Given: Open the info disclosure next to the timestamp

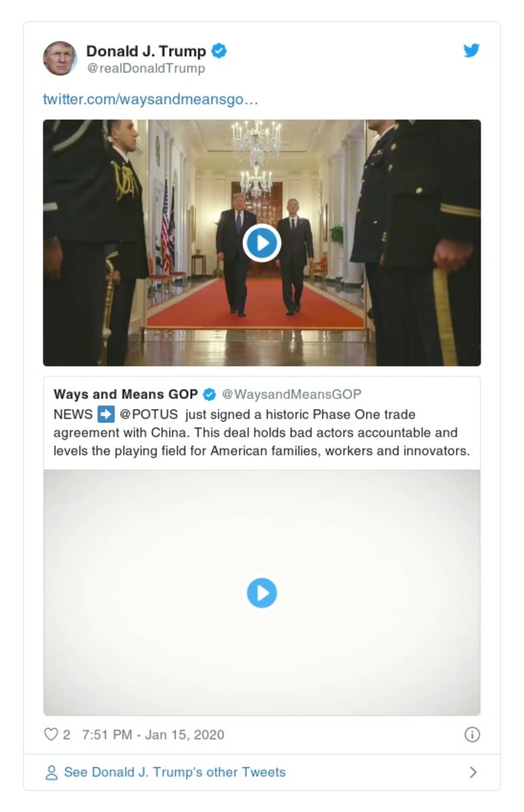Looking at the screenshot, I should click(x=473, y=735).
